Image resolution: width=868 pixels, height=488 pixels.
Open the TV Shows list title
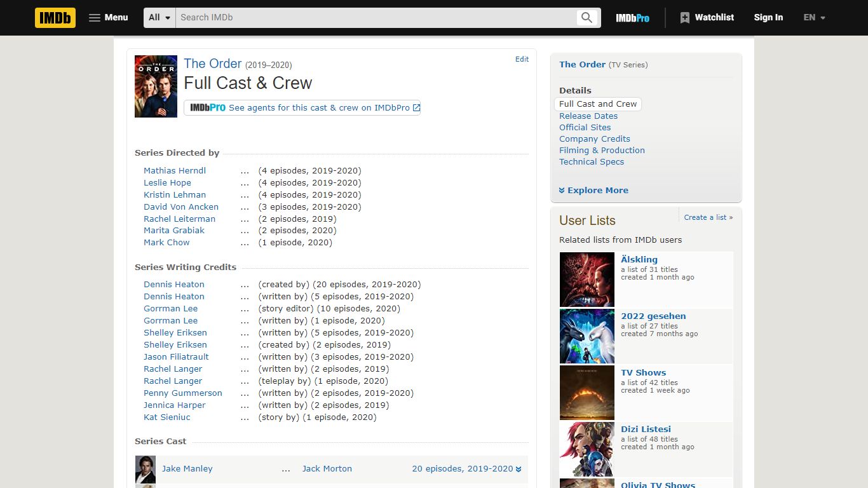[x=644, y=373]
